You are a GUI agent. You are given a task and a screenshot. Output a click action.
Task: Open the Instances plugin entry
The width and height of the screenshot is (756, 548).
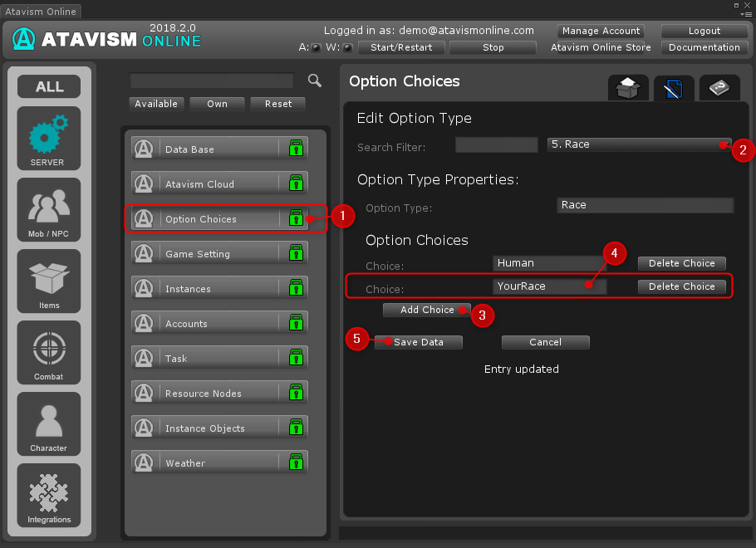219,289
